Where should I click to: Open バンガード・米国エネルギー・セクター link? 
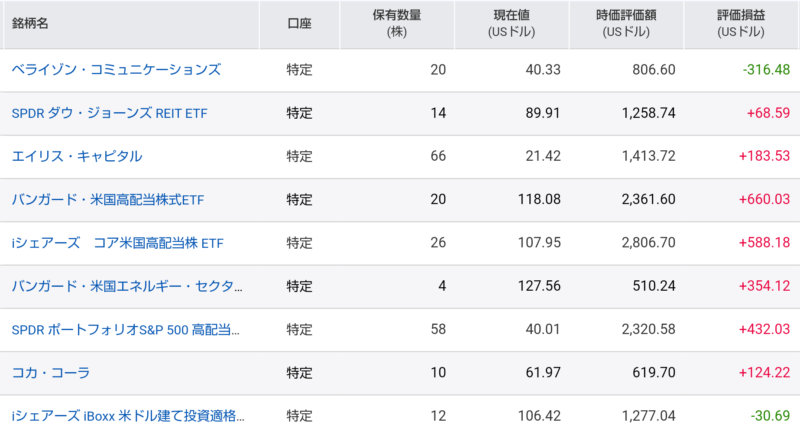[127, 286]
